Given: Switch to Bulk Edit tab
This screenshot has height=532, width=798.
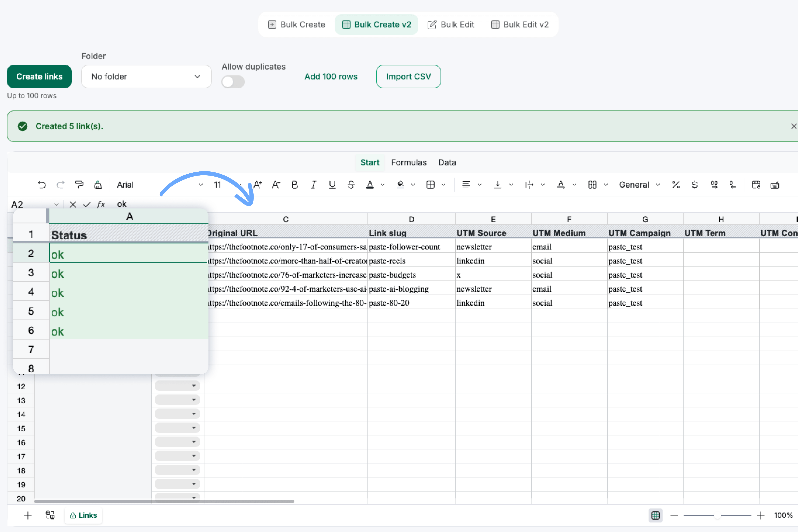Looking at the screenshot, I should 451,24.
